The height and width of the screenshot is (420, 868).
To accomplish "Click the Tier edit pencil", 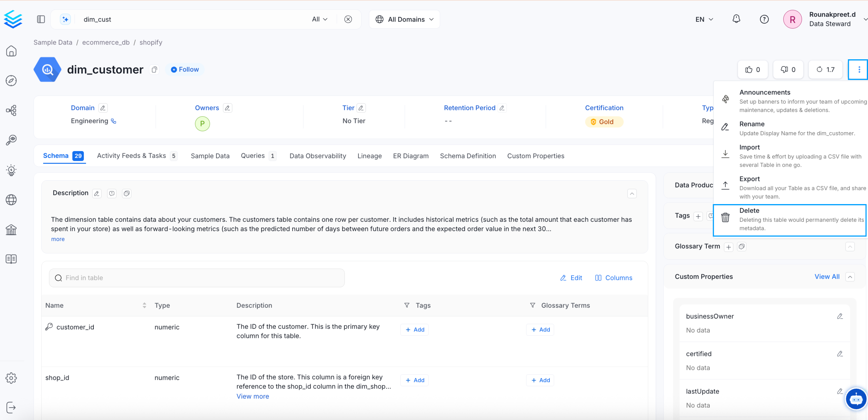I will pos(361,108).
